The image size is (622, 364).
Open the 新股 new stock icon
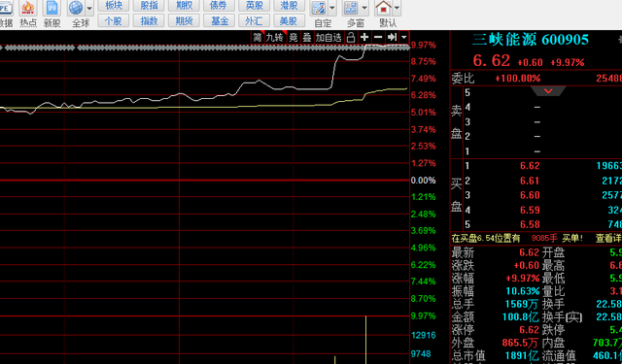52,8
